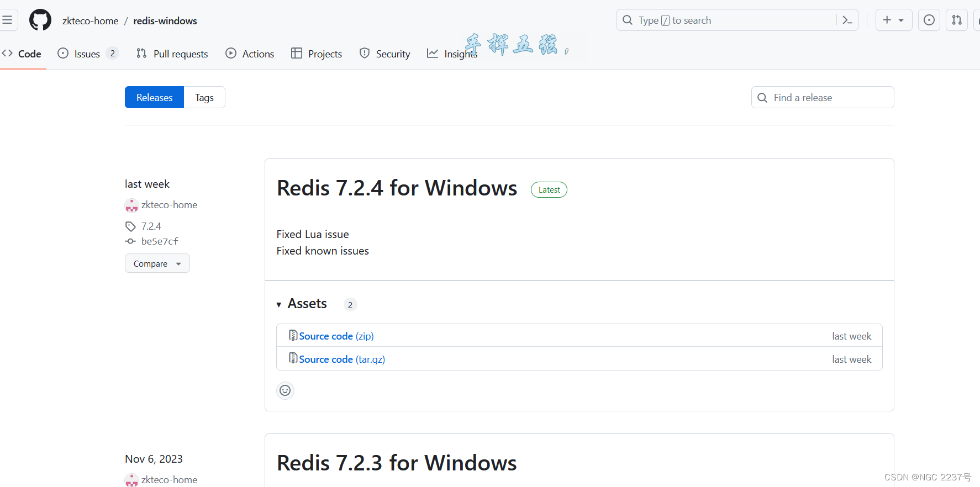The height and width of the screenshot is (487, 980).
Task: Click the 'last week' date above zkteco-home
Action: (x=147, y=184)
